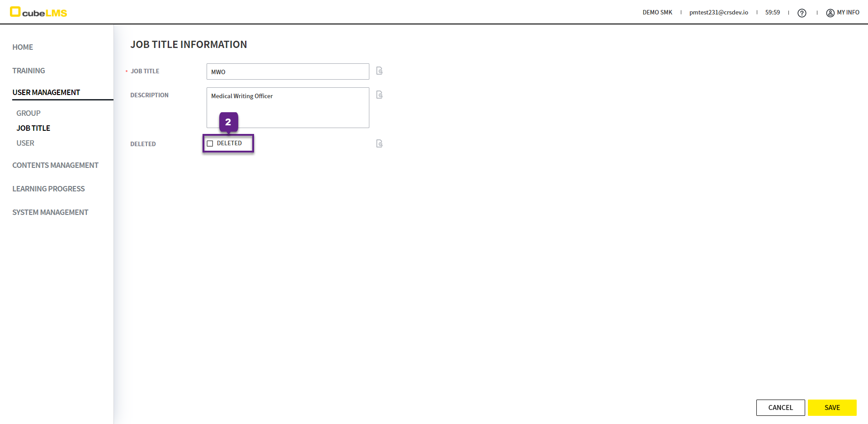Expand the SYSTEM MANAGEMENT section
The height and width of the screenshot is (424, 868).
(50, 212)
